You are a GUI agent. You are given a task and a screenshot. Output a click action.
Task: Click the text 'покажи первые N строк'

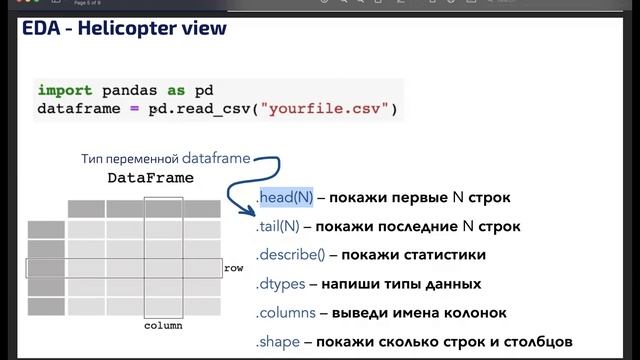tap(420, 198)
